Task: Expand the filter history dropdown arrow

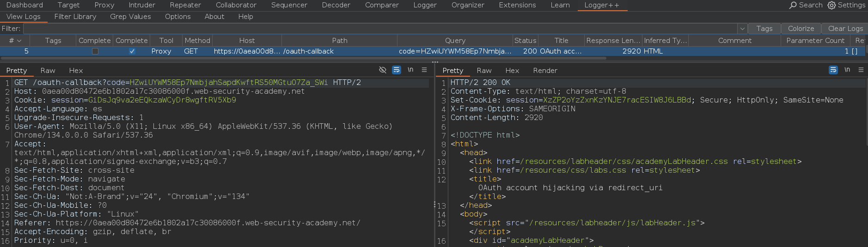Action: pos(742,29)
